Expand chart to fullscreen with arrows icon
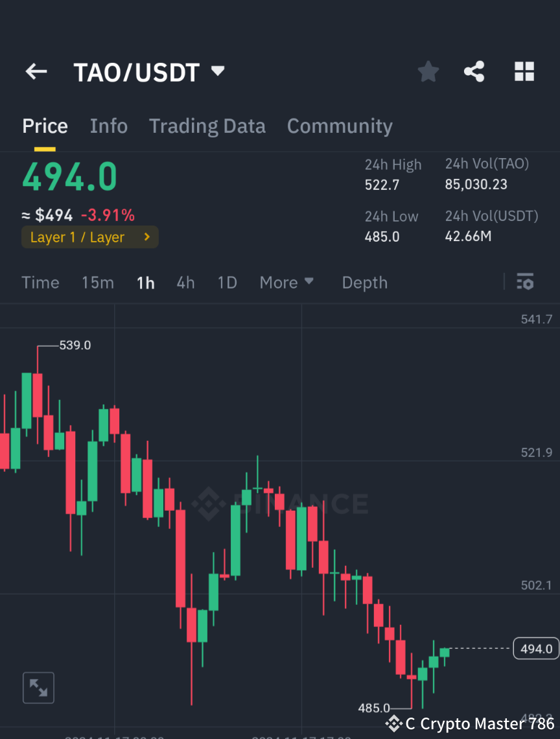The height and width of the screenshot is (739, 560). point(38,688)
